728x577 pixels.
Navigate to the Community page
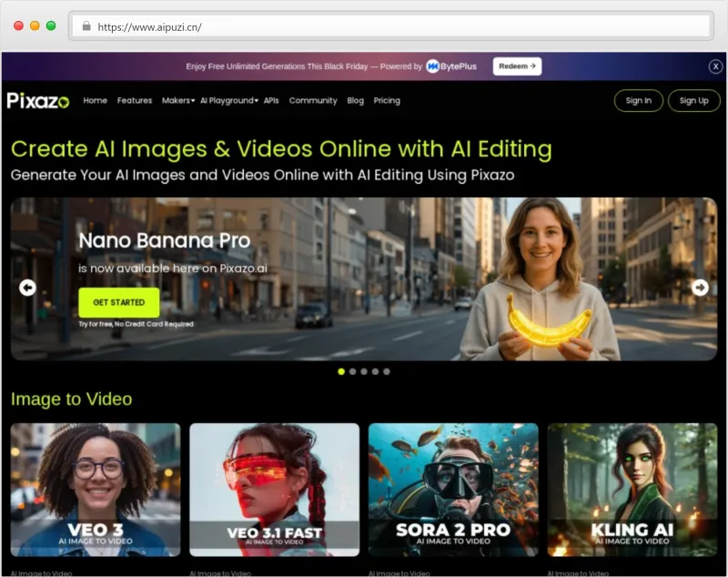click(313, 101)
